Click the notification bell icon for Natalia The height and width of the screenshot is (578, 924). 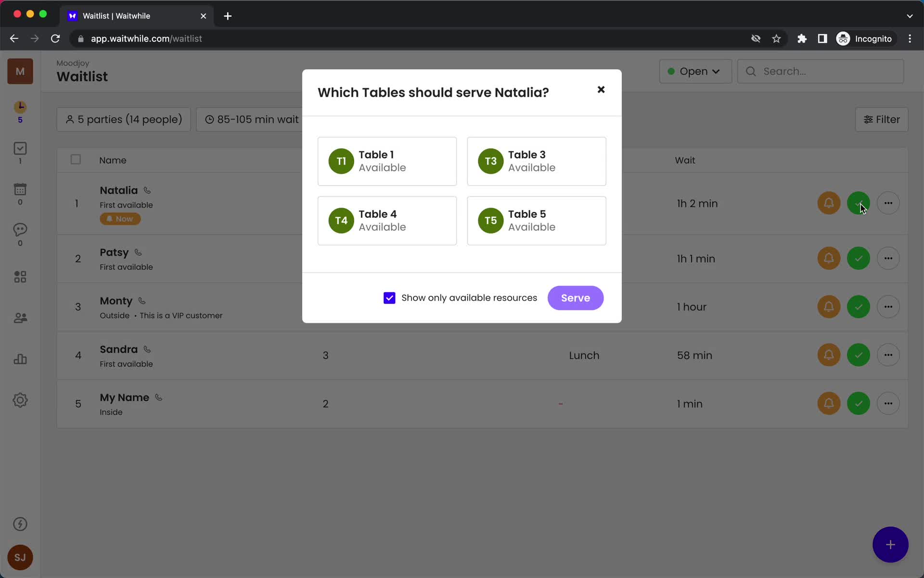[828, 203]
